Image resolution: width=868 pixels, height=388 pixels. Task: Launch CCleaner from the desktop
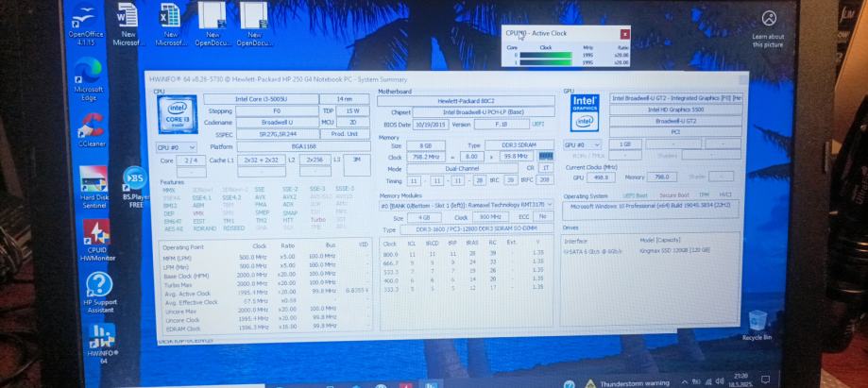click(x=92, y=129)
